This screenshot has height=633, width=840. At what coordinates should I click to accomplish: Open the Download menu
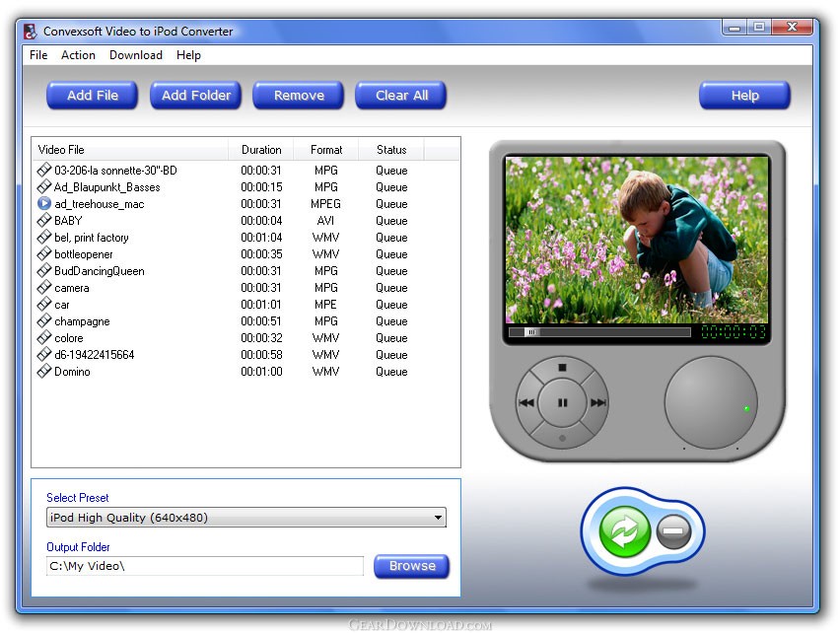tap(135, 55)
